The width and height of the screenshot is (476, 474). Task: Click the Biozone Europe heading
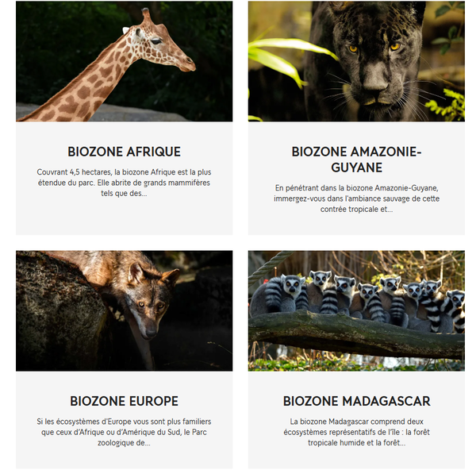(125, 401)
